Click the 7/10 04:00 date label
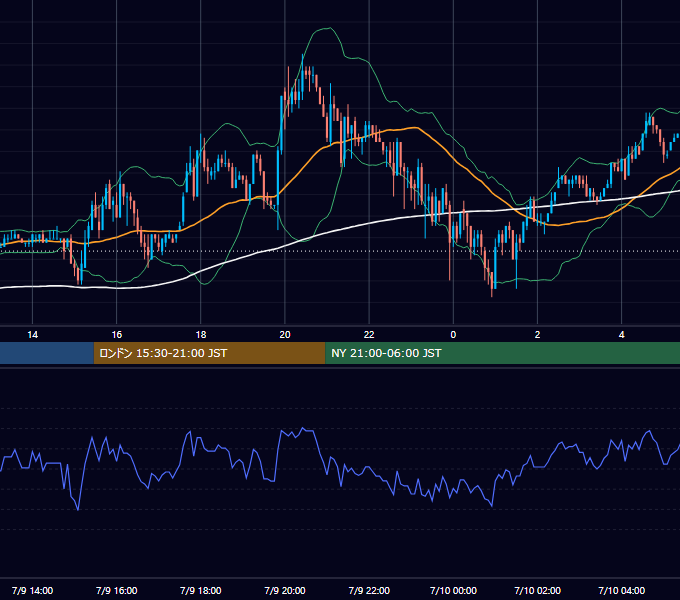Viewport: 680px width, 600px height. pyautogui.click(x=621, y=590)
